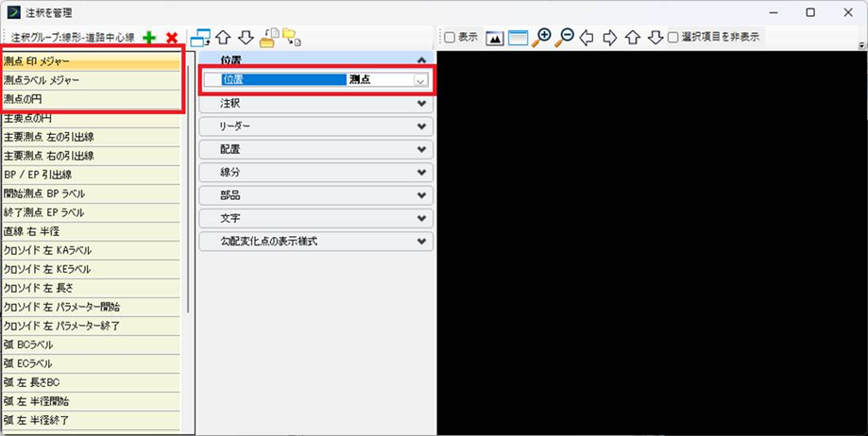Click the zoom out magnifier icon

tap(564, 38)
